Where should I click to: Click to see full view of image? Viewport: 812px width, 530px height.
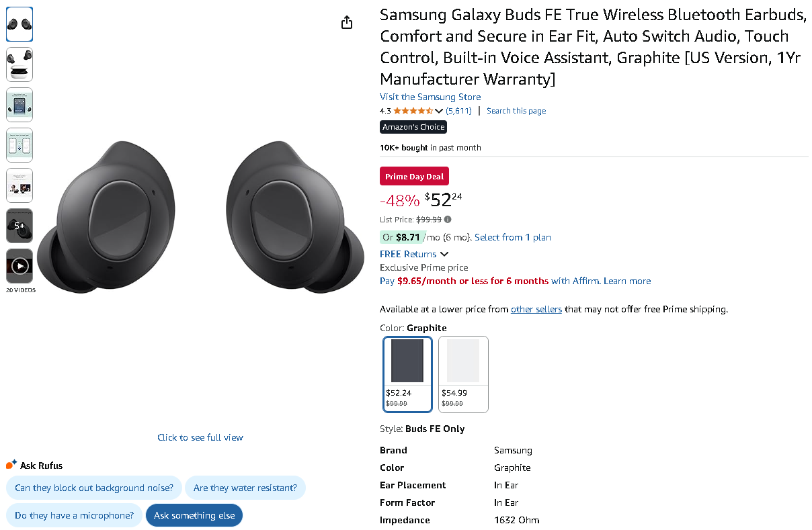[x=200, y=437]
